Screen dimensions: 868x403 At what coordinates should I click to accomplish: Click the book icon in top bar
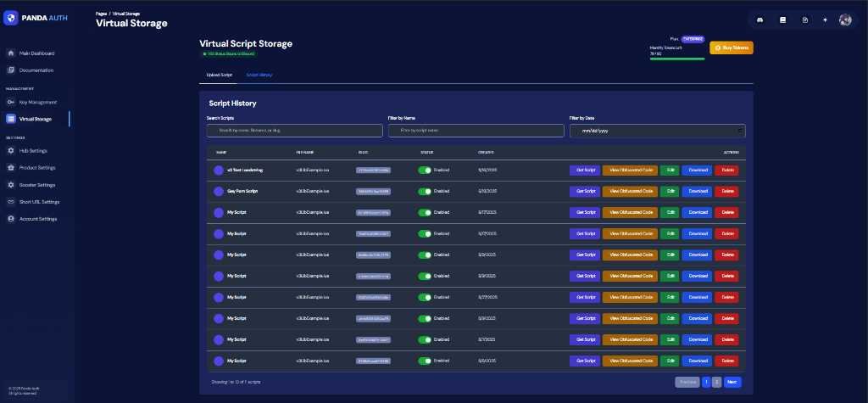click(783, 20)
